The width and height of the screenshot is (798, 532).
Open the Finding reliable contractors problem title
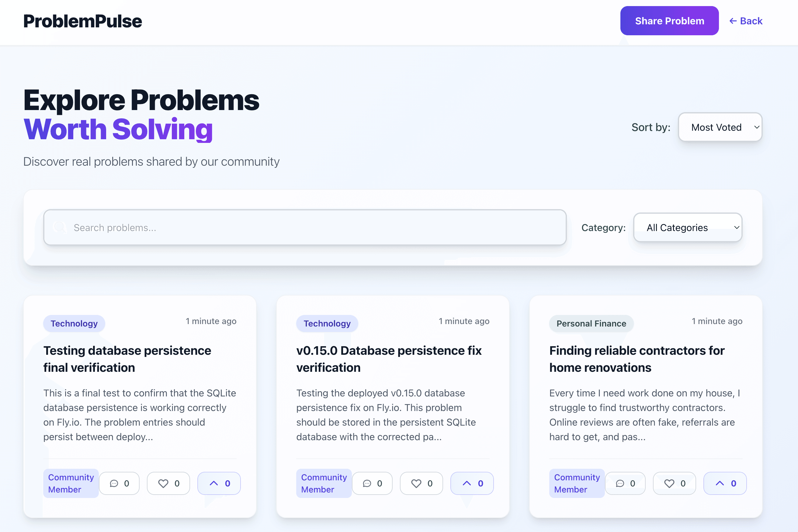click(x=637, y=359)
